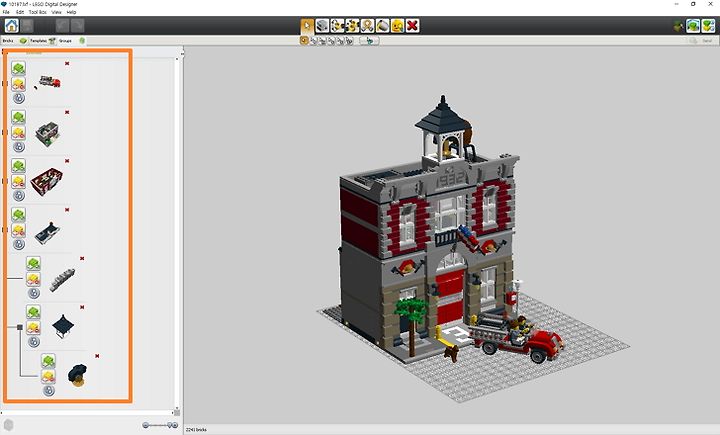Viewport: 720px width, 435px height.
Task: Open the Help menu
Action: 71,12
